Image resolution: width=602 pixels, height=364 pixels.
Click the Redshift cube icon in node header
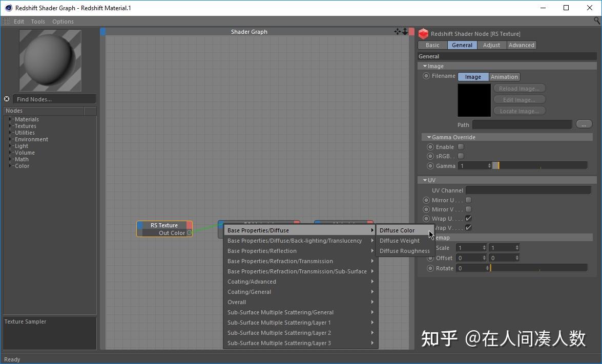[x=423, y=34]
